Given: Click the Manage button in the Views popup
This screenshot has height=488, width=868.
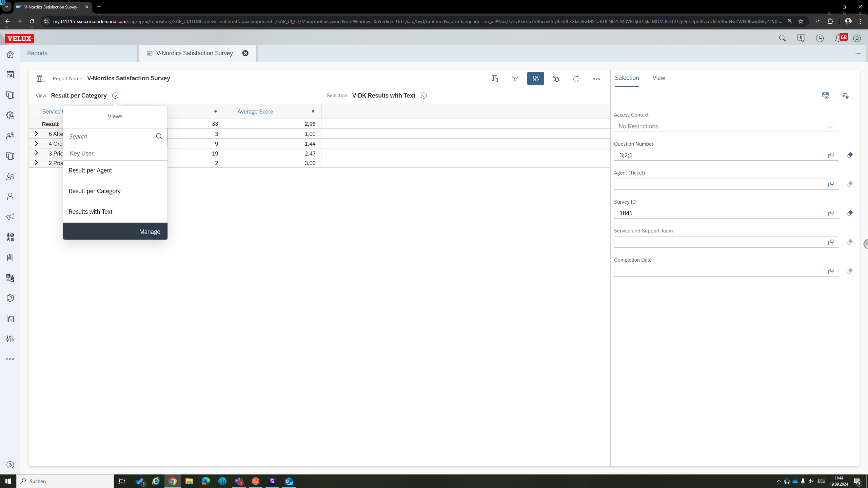Looking at the screenshot, I should tap(150, 231).
